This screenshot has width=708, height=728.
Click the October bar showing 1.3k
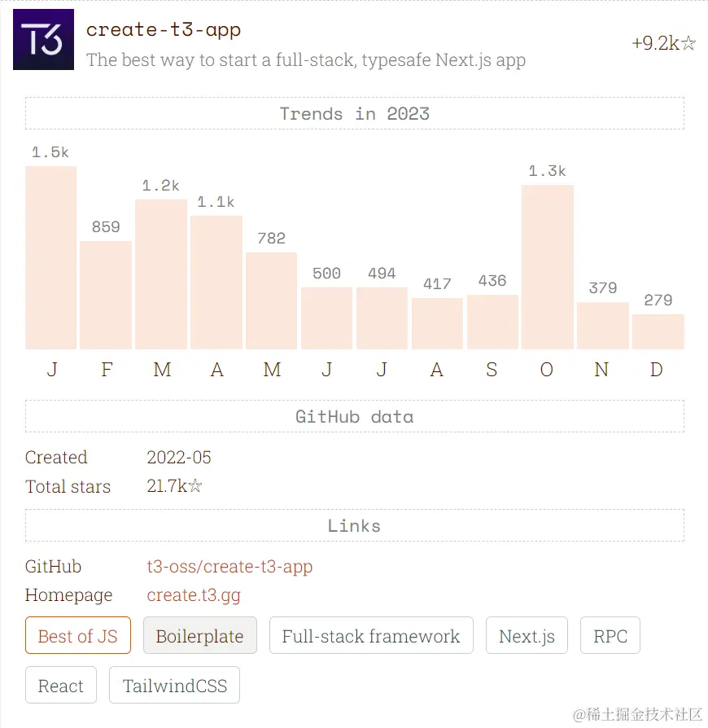pyautogui.click(x=548, y=267)
